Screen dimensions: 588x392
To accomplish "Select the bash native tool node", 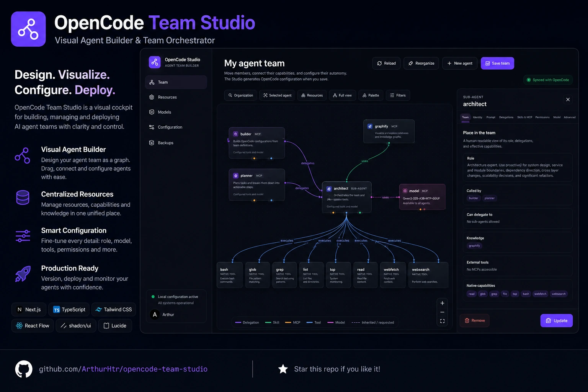I will click(x=230, y=275).
